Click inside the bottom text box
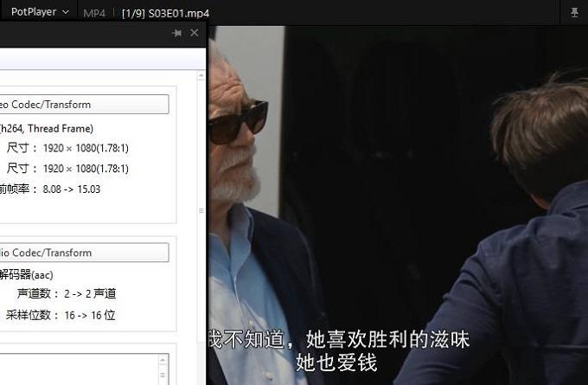Screen dimensions: 588x385 coord(78,368)
